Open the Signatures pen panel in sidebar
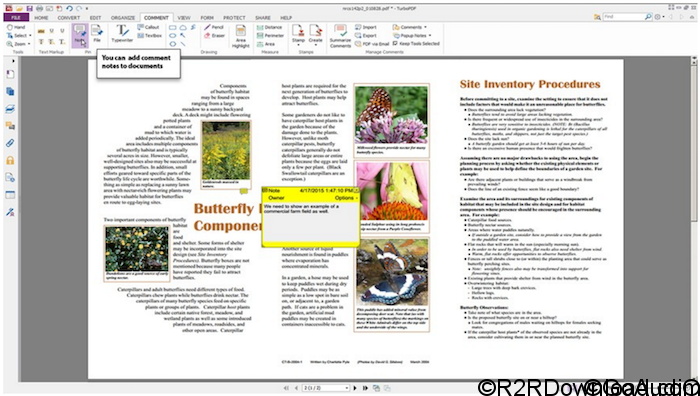 (10, 212)
